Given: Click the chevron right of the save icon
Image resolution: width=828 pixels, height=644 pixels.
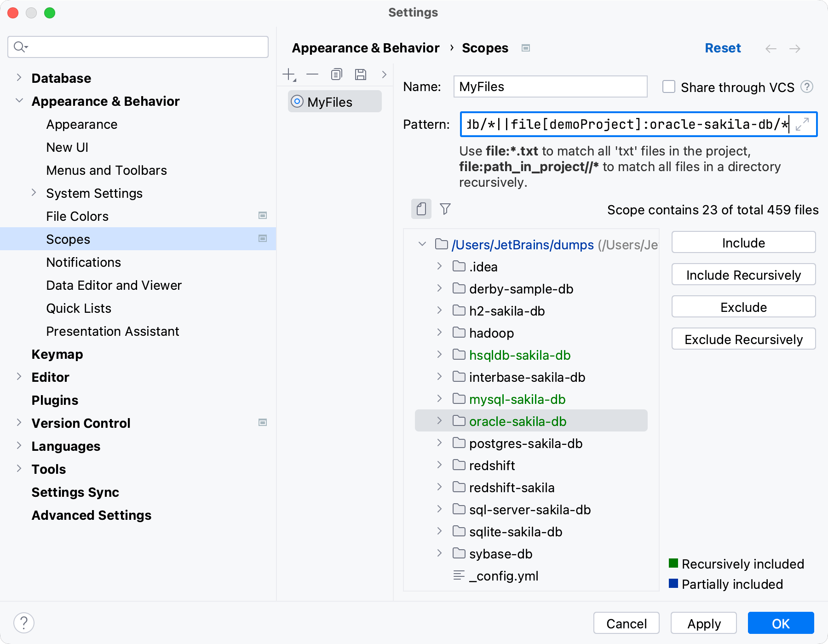Looking at the screenshot, I should point(384,74).
